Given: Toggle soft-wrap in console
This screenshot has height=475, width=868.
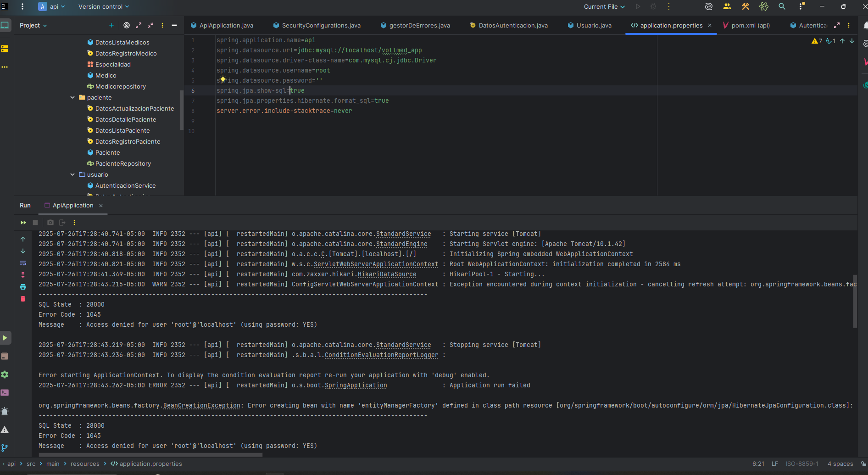Looking at the screenshot, I should click(x=23, y=263).
